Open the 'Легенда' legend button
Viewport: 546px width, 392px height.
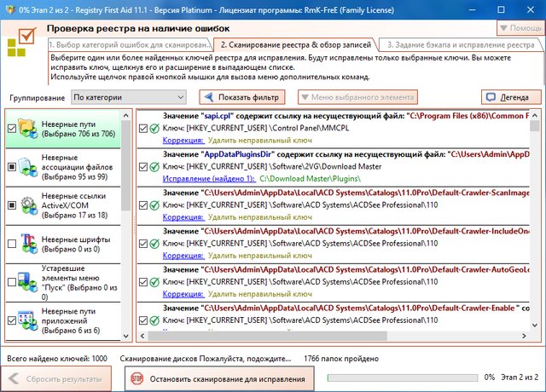click(x=511, y=97)
